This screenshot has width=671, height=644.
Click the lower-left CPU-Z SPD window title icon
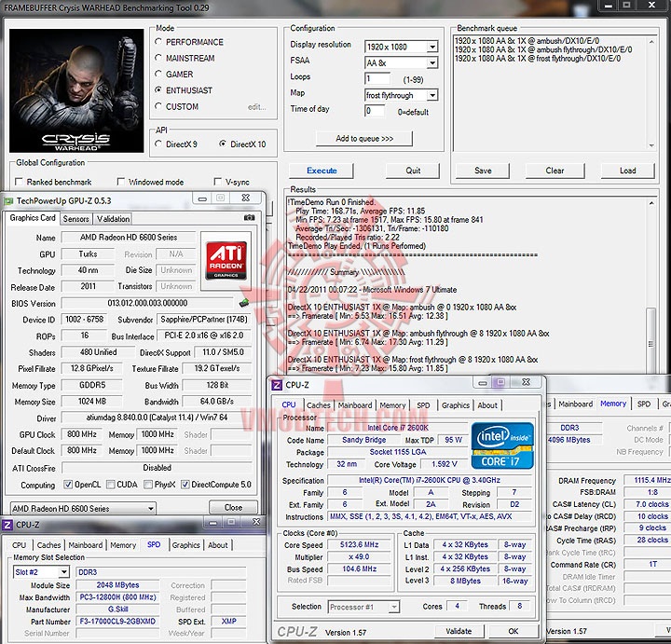pyautogui.click(x=7, y=525)
